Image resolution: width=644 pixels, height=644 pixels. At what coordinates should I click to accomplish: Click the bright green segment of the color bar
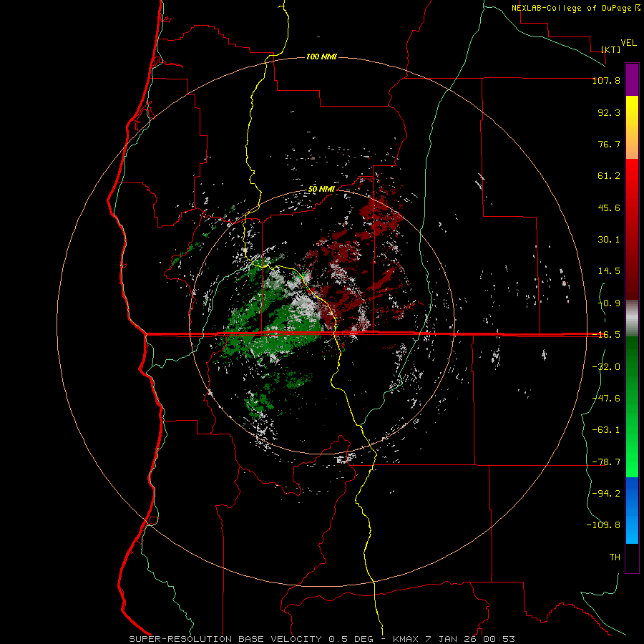pyautogui.click(x=632, y=406)
